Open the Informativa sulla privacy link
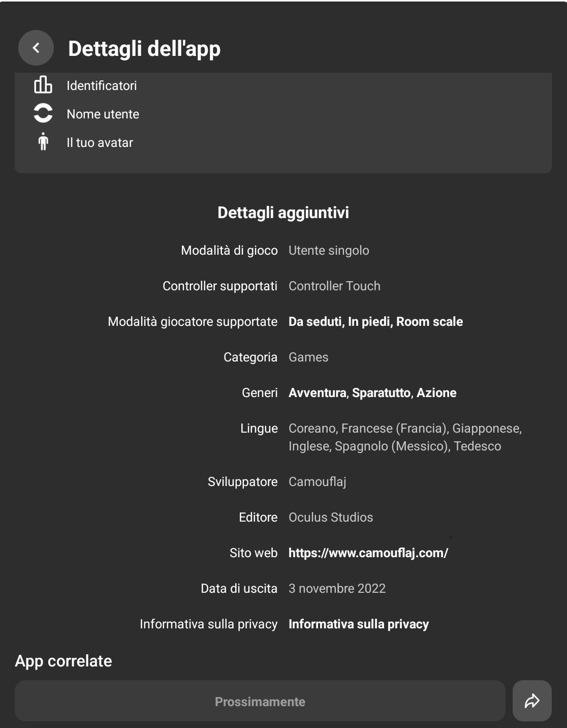The image size is (567, 728). click(x=359, y=624)
